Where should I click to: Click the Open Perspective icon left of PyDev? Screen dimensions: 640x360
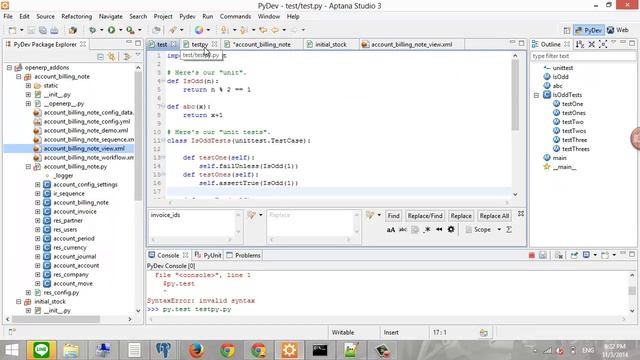(x=567, y=31)
